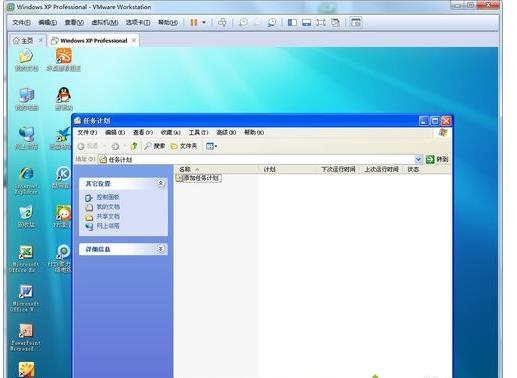Select the Internet Explorer desktop icon
Image resolution: width=517 pixels, height=378 pixels.
point(26,180)
